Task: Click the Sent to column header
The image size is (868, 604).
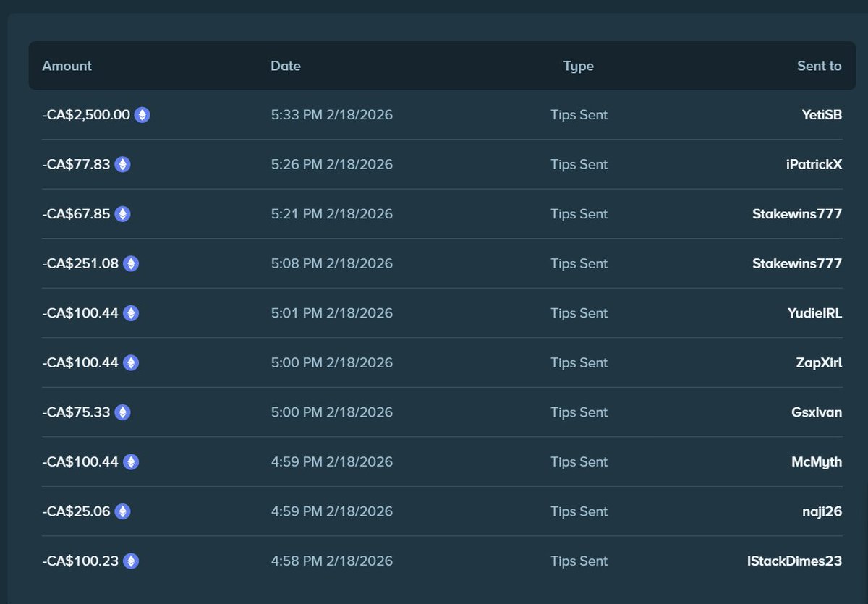Action: [820, 66]
